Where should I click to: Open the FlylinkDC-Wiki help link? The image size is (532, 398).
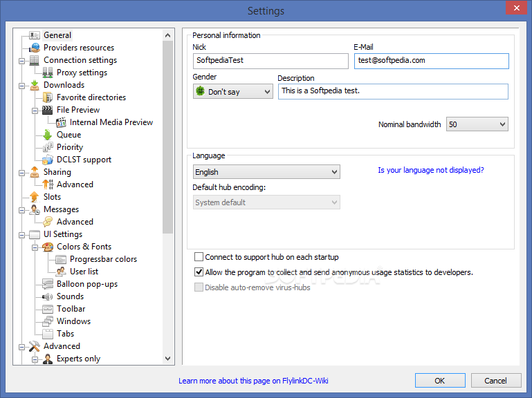[253, 381]
